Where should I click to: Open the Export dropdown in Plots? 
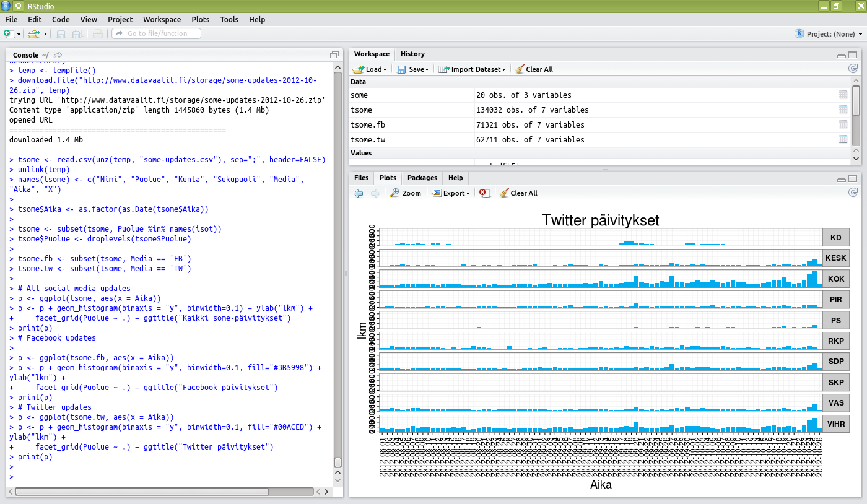(451, 193)
